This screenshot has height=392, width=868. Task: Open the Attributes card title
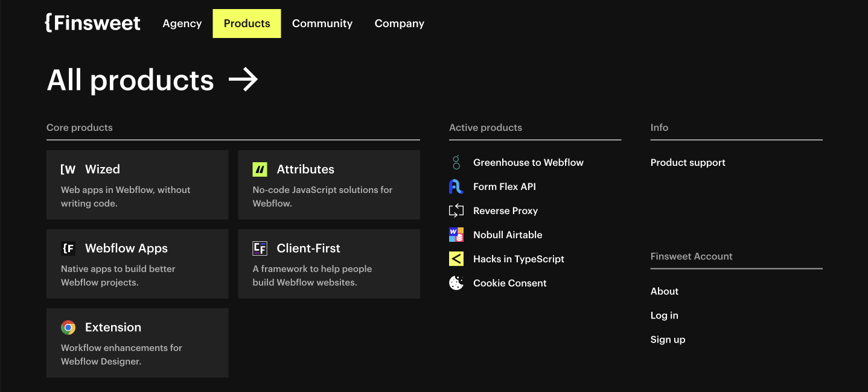[x=305, y=169]
